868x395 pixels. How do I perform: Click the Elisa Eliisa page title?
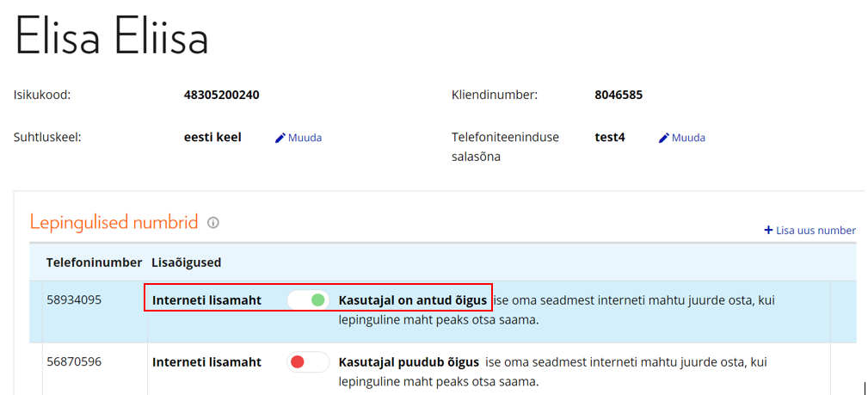(112, 39)
